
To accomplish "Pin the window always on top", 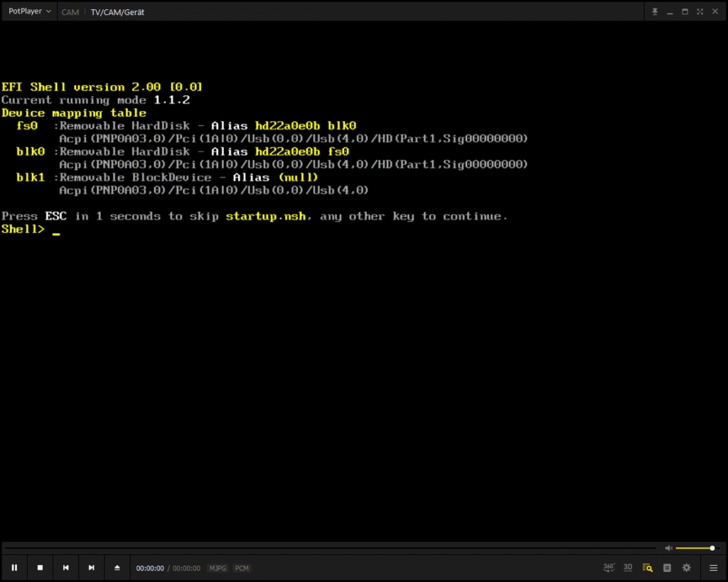I will coord(655,11).
